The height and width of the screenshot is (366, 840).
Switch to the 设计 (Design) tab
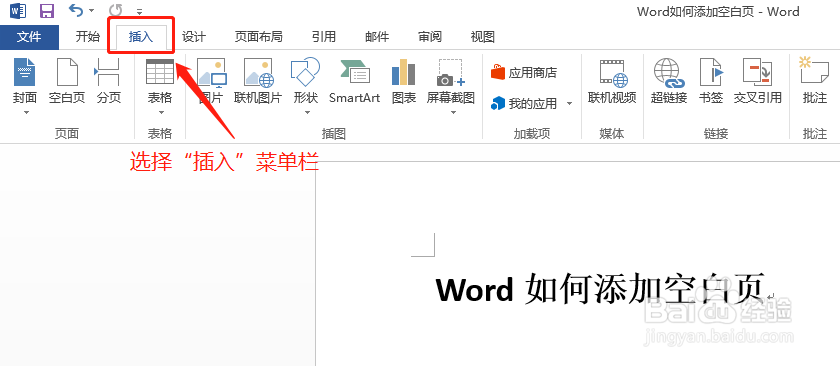(x=194, y=37)
